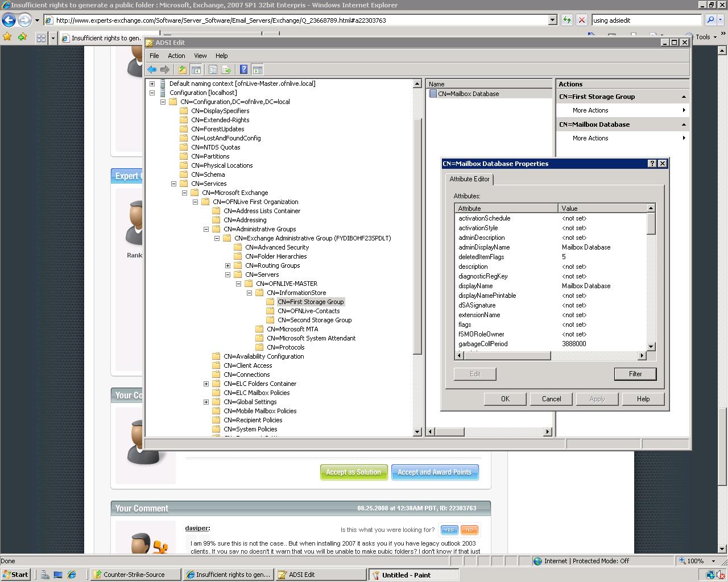Switch to Untitled - Paint taskbar button
728x582 pixels.
[x=413, y=575]
